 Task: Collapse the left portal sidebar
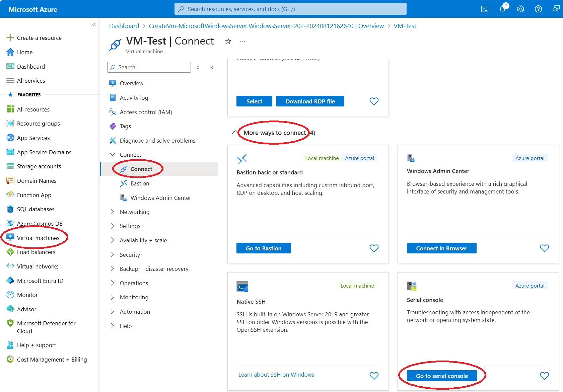[x=94, y=24]
